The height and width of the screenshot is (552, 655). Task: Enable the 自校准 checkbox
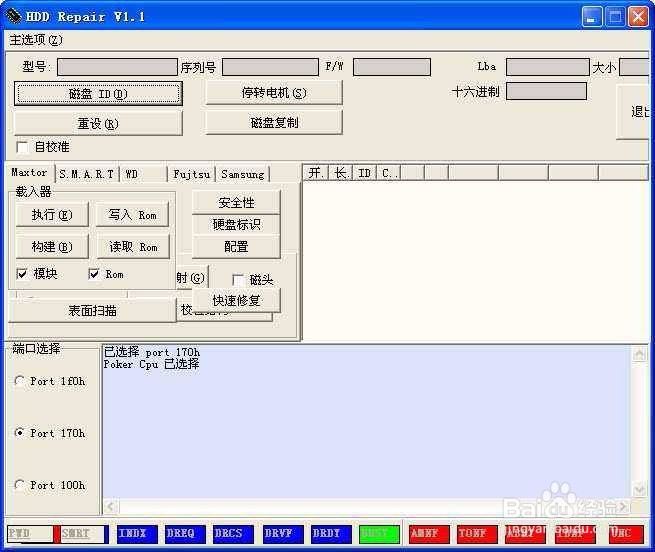[22, 147]
